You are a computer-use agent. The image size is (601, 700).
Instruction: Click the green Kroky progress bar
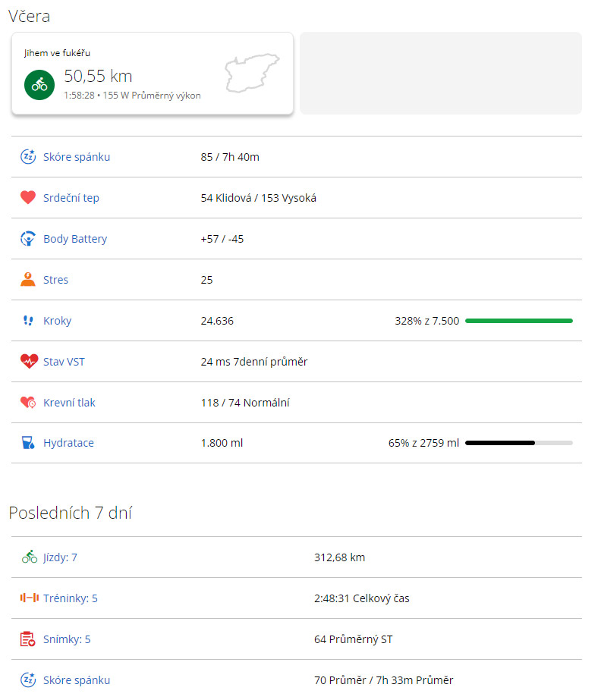[x=519, y=321]
